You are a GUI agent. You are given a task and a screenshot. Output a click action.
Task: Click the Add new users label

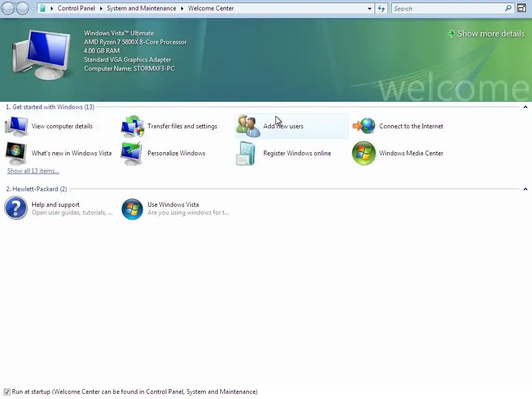point(283,126)
